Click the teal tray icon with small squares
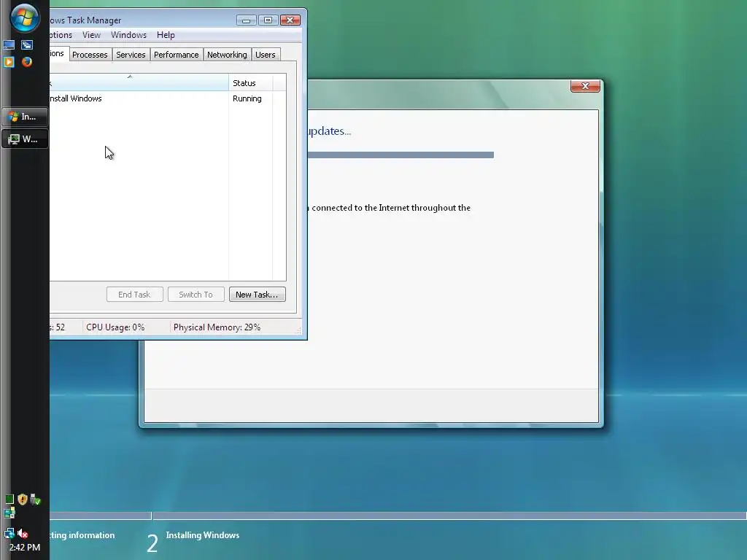Image resolution: width=747 pixels, height=560 pixels. (x=9, y=513)
